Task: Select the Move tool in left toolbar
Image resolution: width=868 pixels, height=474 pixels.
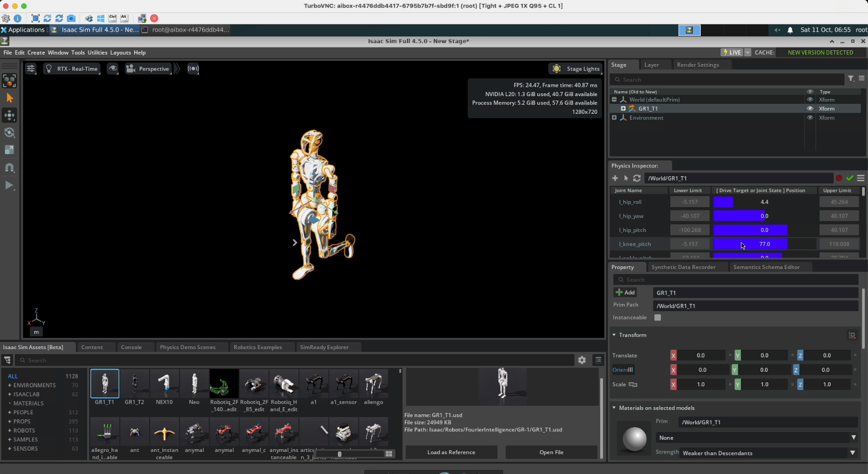Action: tap(9, 115)
